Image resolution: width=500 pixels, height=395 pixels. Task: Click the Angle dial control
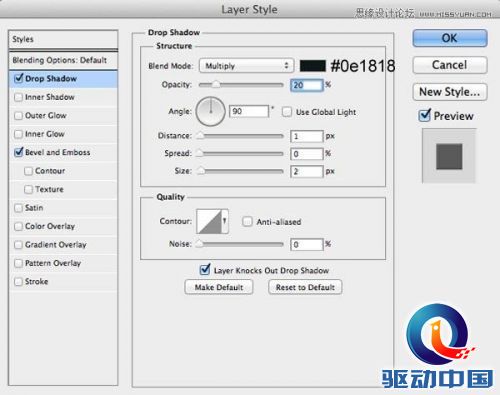click(x=210, y=111)
